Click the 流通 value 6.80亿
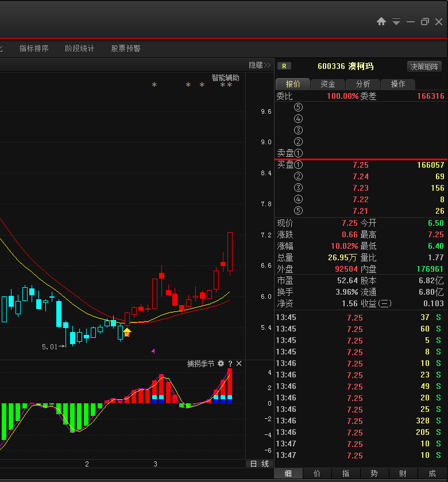This screenshot has height=482, width=448. [431, 292]
